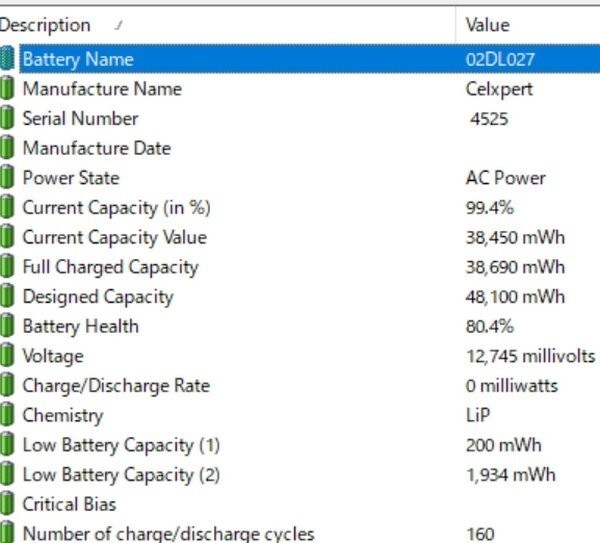Select the Power State label
Viewport: 600px width, 543px height.
pos(71,178)
